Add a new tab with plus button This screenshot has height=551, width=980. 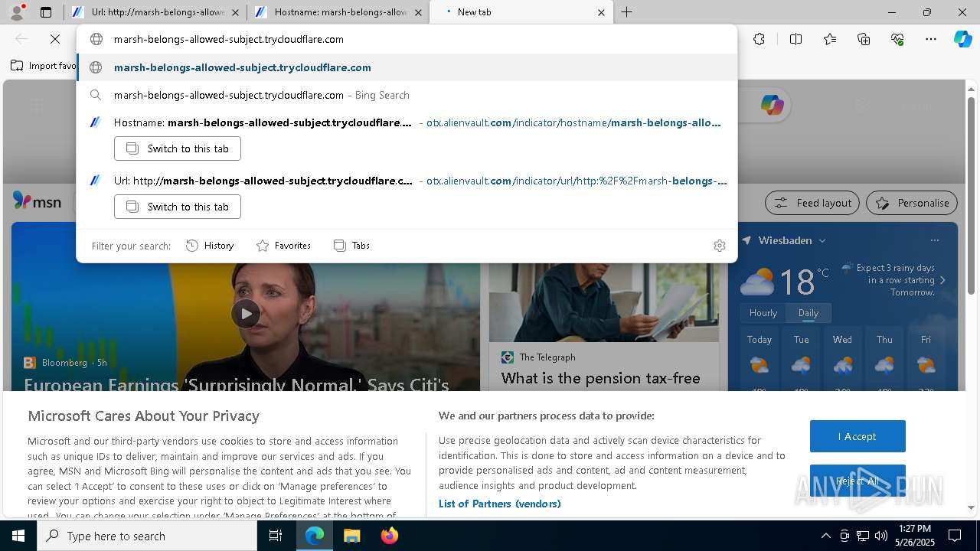(x=626, y=12)
